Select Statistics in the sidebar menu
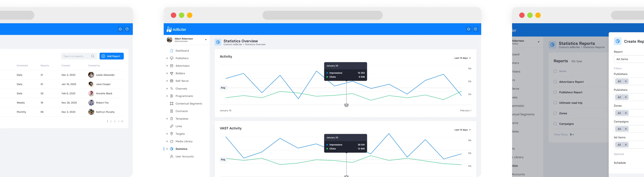Screen dimensions: 644x177 point(181,149)
